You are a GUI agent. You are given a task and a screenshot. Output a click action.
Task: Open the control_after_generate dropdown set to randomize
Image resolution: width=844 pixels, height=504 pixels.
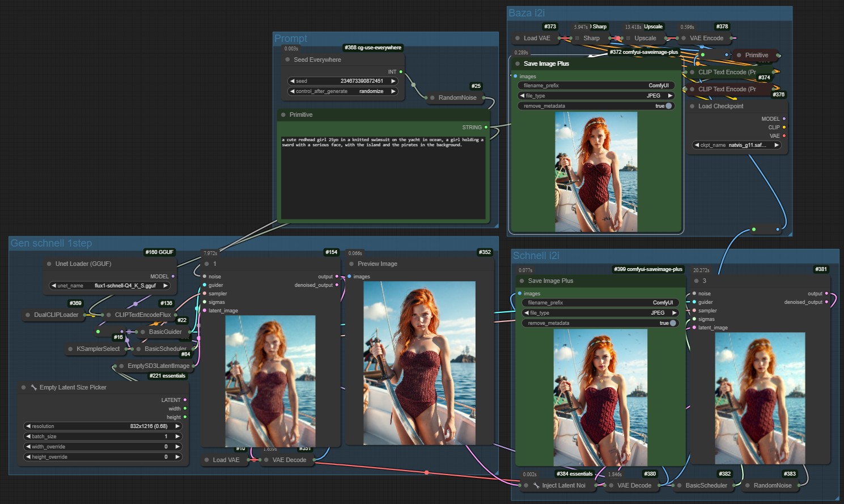click(342, 91)
